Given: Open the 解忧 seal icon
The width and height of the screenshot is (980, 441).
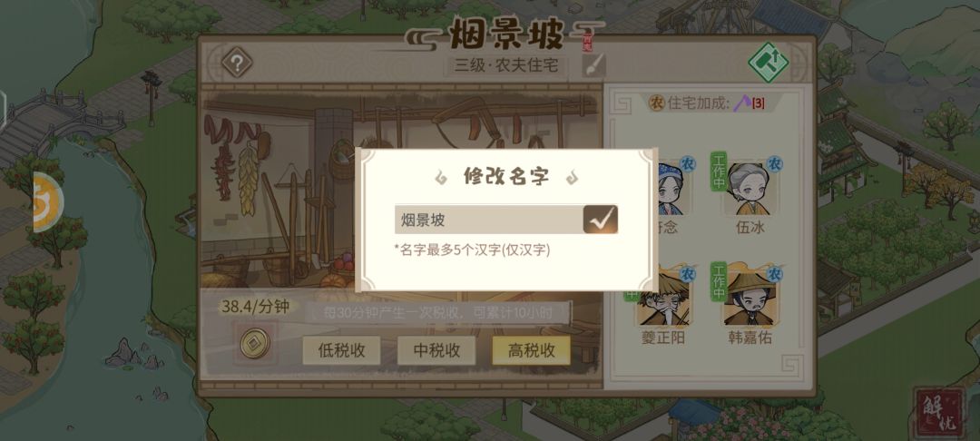Looking at the screenshot, I should click(939, 412).
